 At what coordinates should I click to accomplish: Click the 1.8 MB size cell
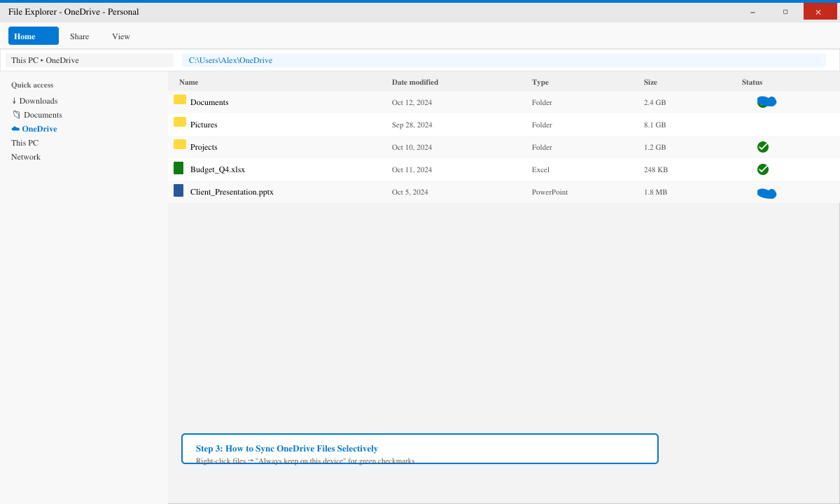pyautogui.click(x=655, y=192)
